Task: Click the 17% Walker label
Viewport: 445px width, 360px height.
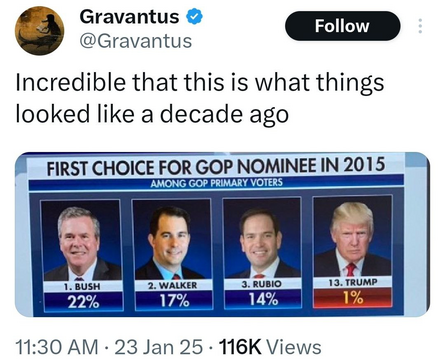Action: pyautogui.click(x=174, y=301)
